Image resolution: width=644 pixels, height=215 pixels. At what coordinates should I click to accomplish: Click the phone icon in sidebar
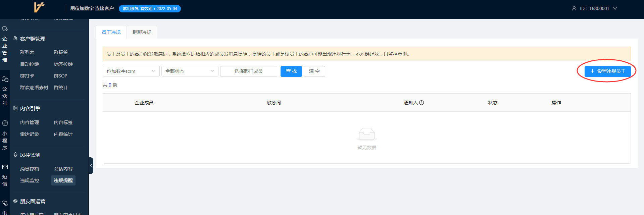pos(5,203)
